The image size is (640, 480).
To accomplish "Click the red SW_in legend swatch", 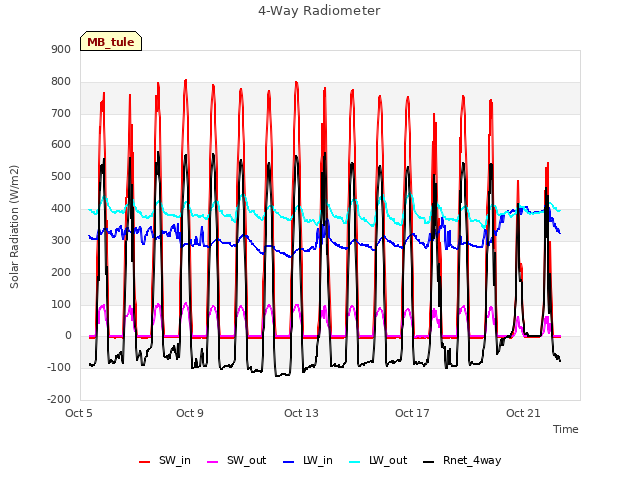I will (144, 462).
